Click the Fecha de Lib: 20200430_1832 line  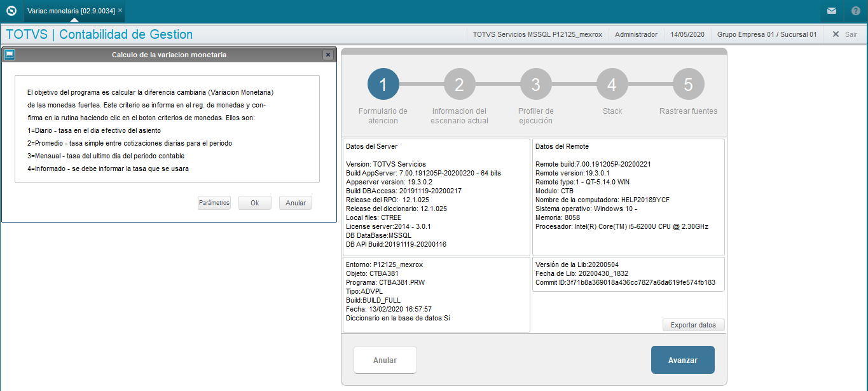(x=582, y=273)
